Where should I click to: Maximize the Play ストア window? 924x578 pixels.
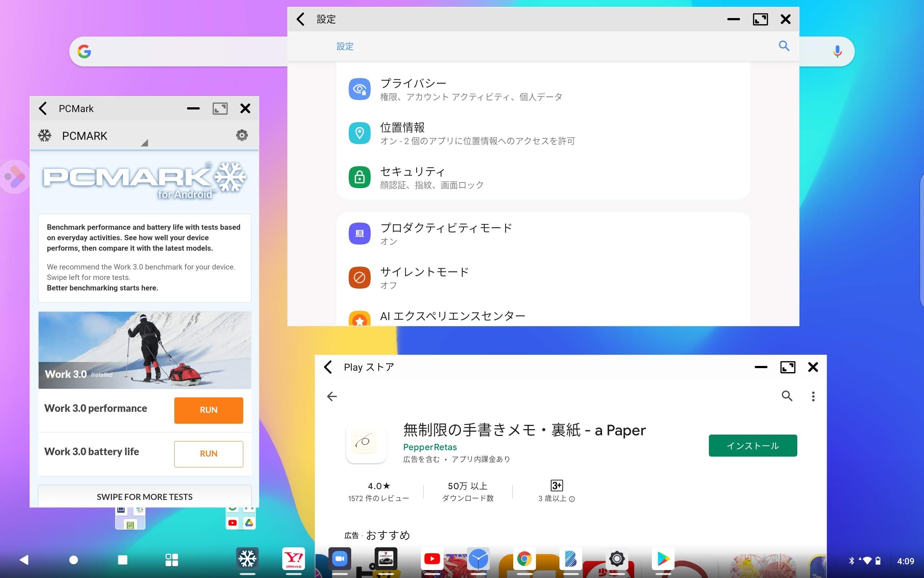[787, 367]
